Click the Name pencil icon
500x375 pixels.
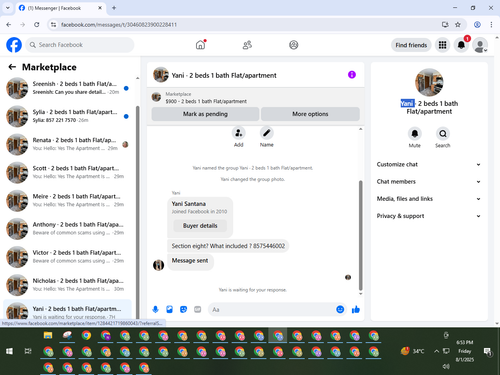(x=267, y=133)
